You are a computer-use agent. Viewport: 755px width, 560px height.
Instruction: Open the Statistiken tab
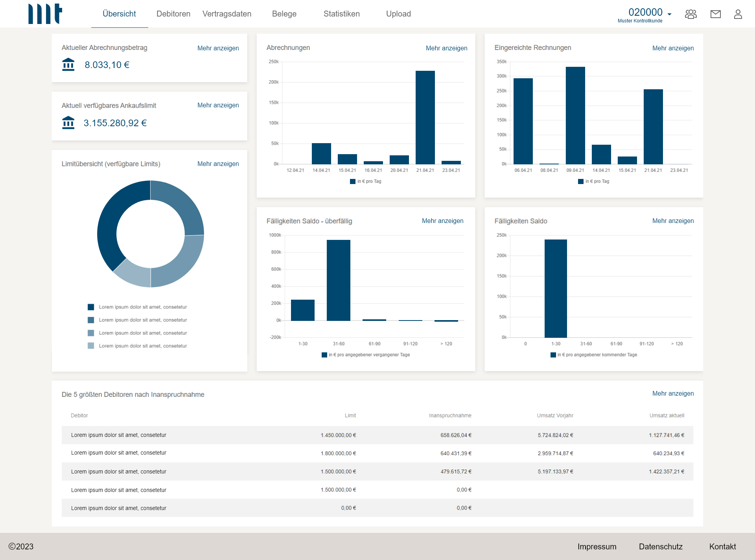342,14
